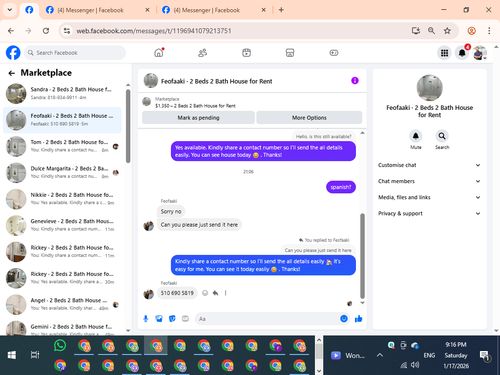Click the chat messages scrollbar

(x=362, y=256)
